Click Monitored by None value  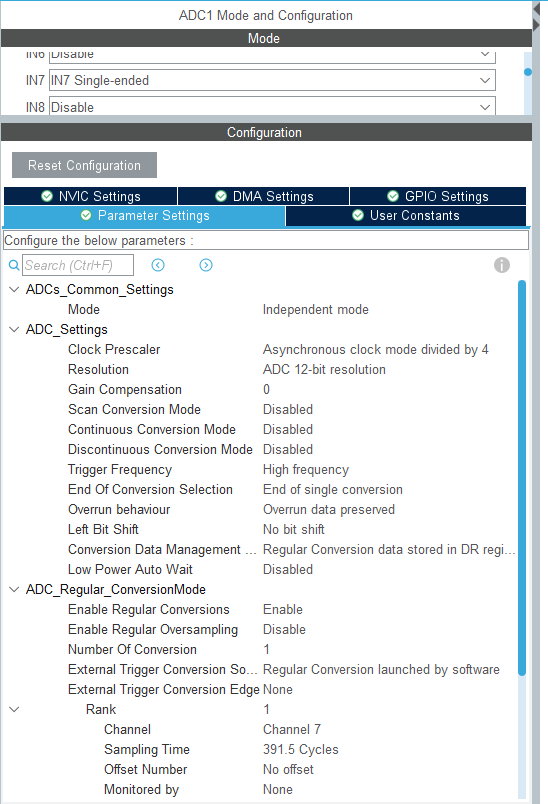pyautogui.click(x=278, y=790)
